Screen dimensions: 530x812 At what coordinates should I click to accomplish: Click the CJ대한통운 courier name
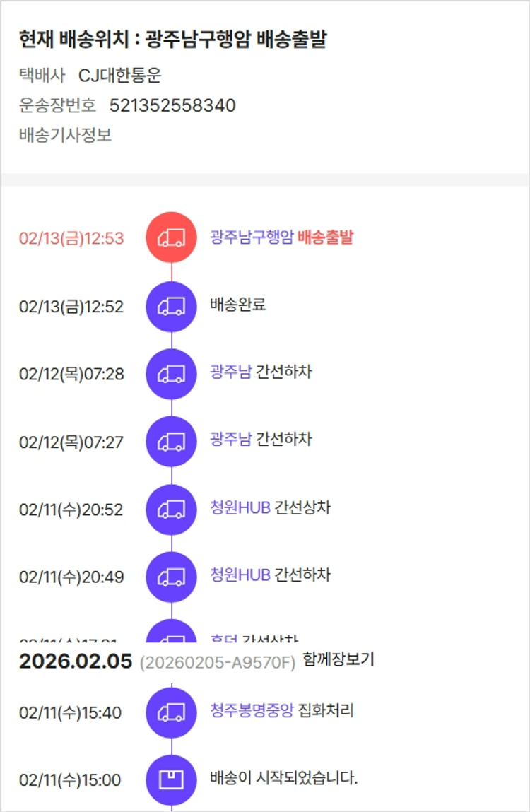tap(119, 76)
